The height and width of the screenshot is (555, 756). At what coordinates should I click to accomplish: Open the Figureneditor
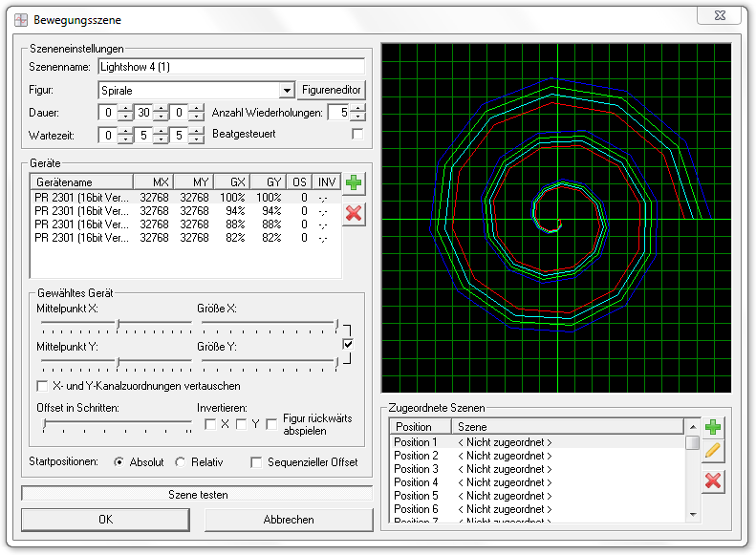(331, 90)
